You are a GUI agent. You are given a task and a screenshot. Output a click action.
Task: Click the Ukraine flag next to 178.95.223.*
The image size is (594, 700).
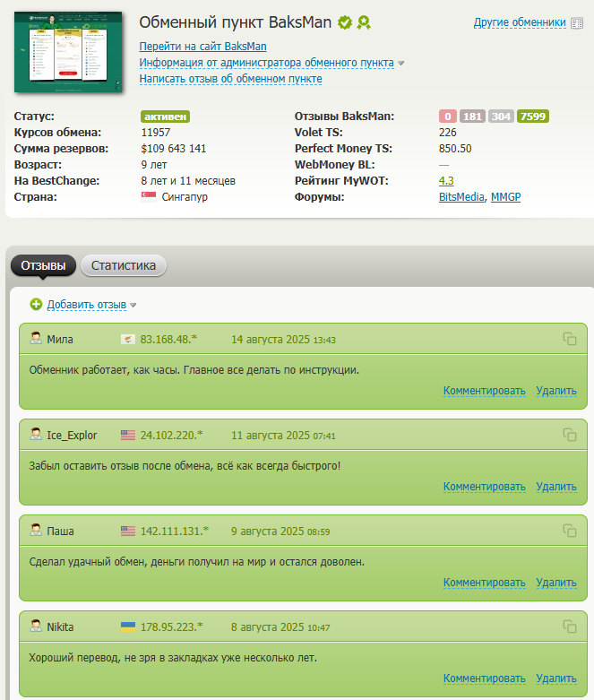128,627
